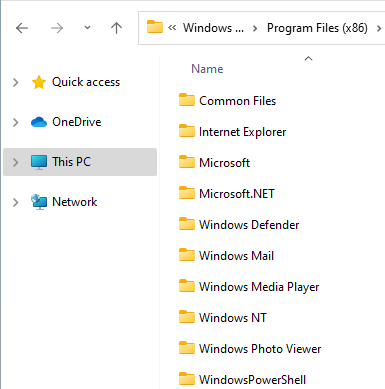Open the recent locations dropdown arrow
385x389 pixels.
click(x=87, y=28)
